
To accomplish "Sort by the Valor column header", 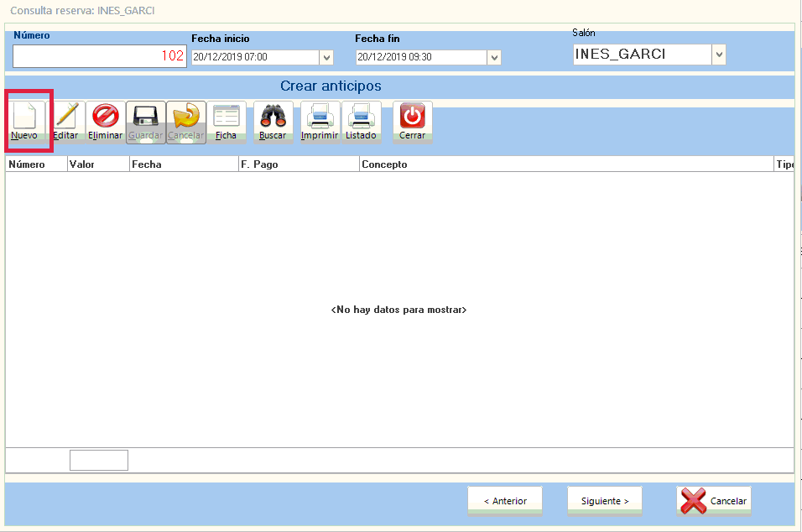I will coord(98,164).
